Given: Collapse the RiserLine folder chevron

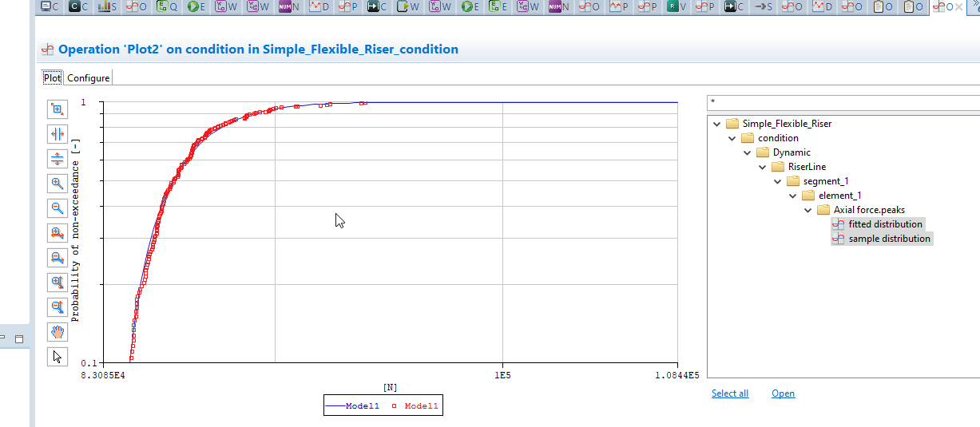Looking at the screenshot, I should pos(762,167).
